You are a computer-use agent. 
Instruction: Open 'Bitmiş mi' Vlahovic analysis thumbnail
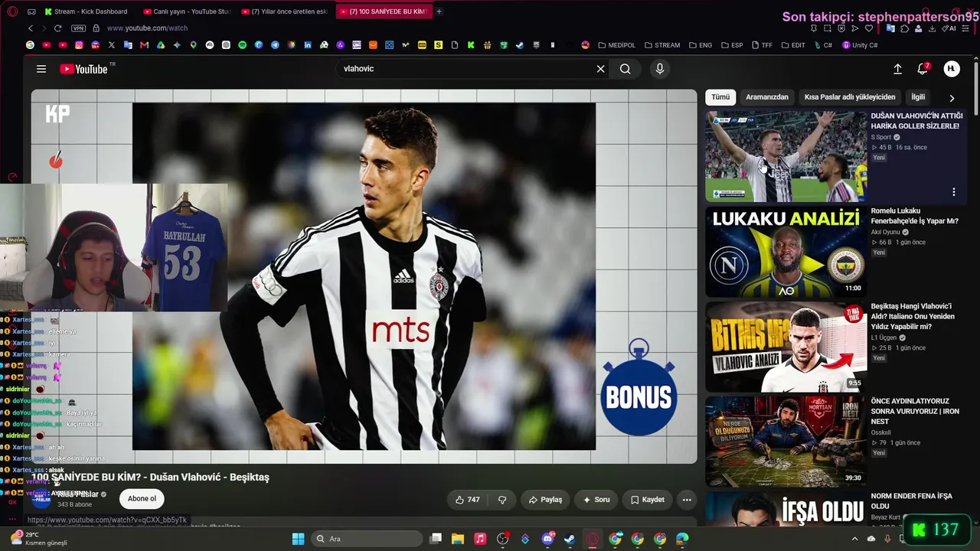coord(786,346)
